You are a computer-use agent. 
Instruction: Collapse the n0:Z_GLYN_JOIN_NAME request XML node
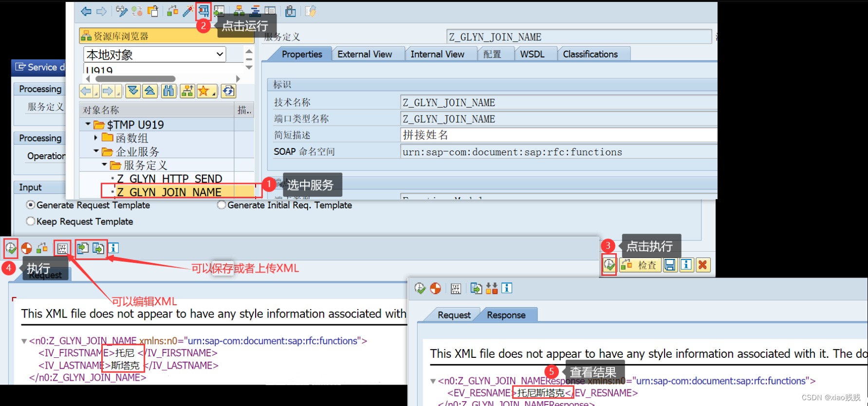pos(24,341)
